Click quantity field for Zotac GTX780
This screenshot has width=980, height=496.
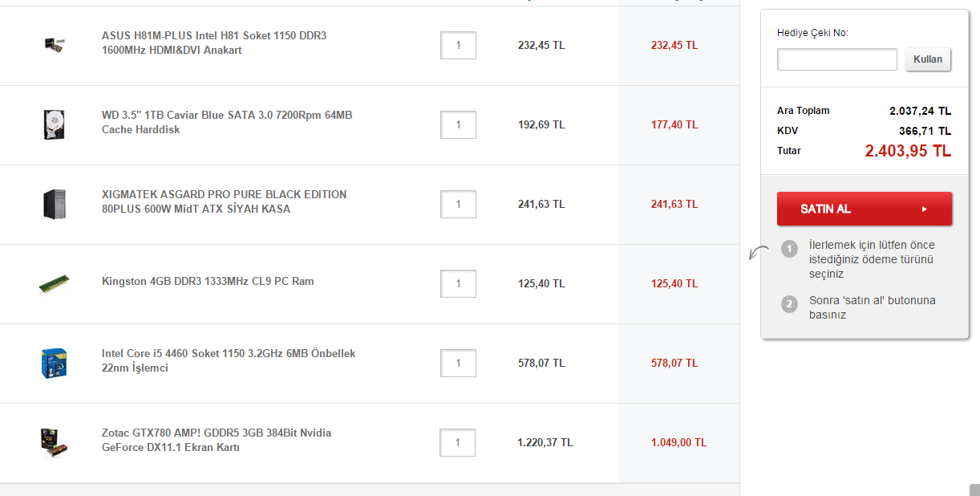pos(457,443)
